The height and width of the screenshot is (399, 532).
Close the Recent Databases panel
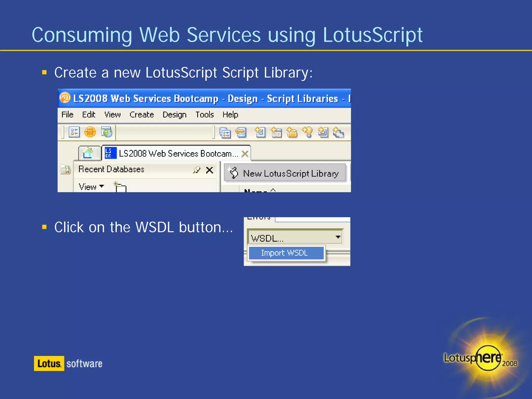(x=210, y=170)
